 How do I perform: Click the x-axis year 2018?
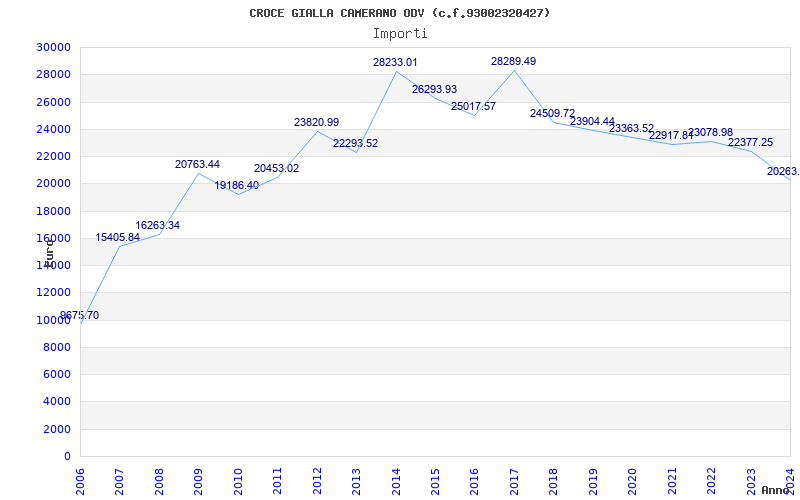click(x=554, y=481)
